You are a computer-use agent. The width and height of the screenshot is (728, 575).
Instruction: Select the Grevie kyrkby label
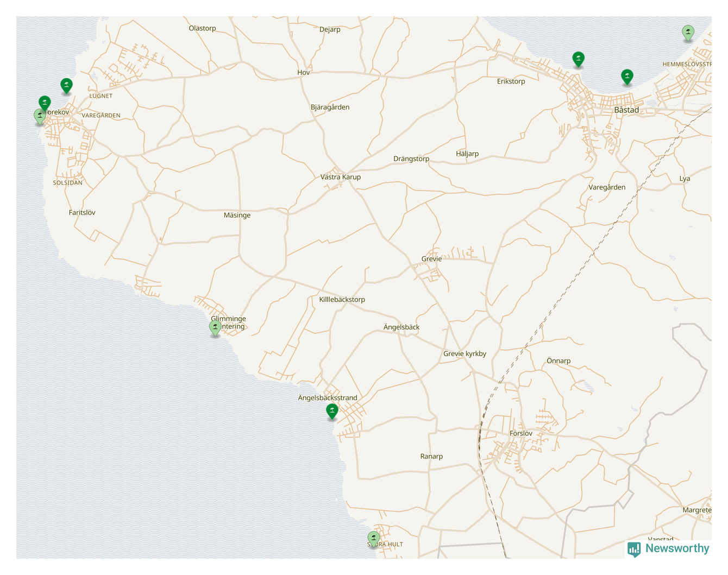465,354
